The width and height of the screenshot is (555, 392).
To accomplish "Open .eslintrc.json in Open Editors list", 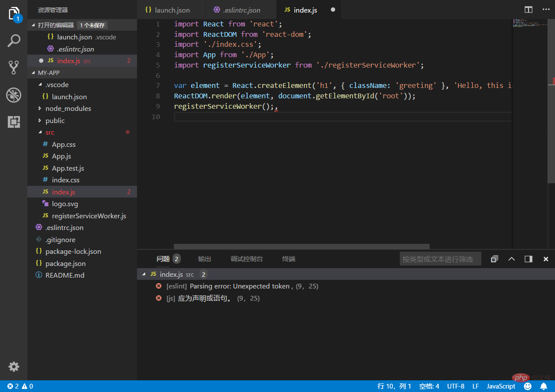I will (x=82, y=49).
